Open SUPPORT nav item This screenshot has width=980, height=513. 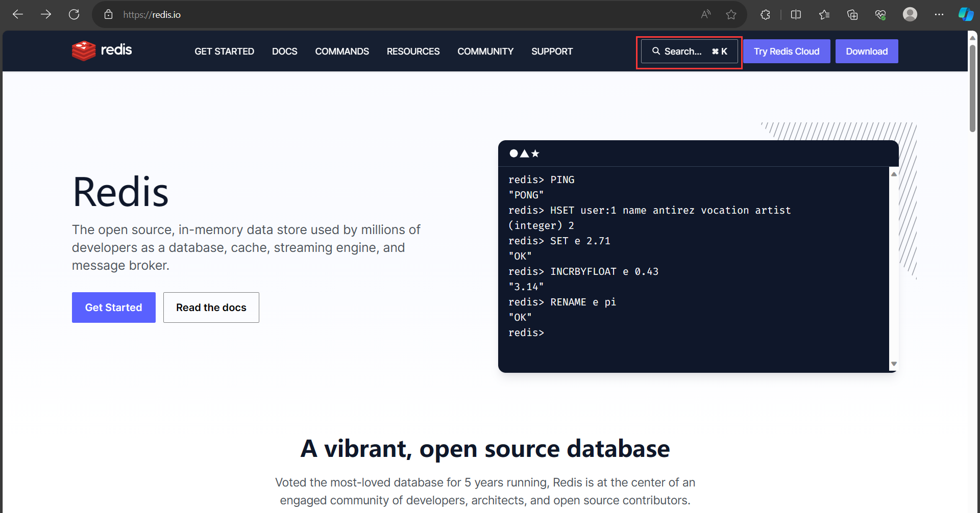point(552,52)
